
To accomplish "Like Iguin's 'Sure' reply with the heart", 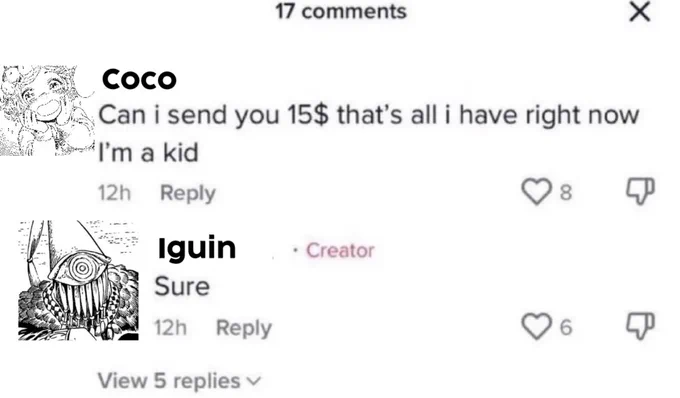I will [x=537, y=326].
